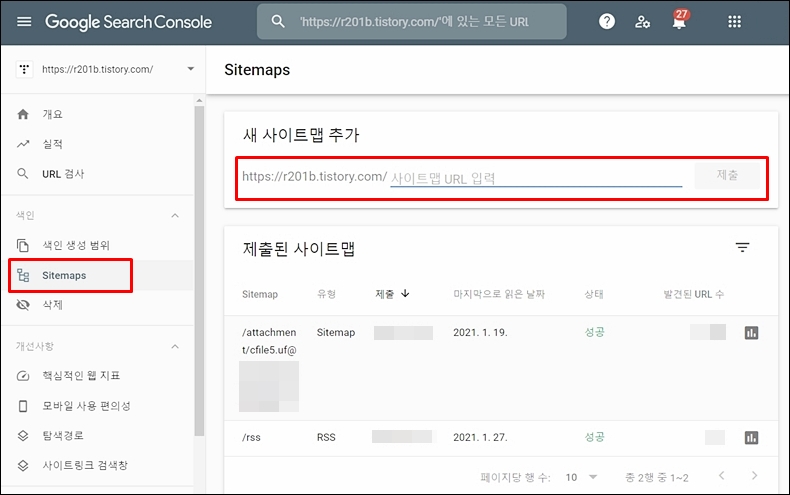
Task: Open users and permissions settings icon
Action: tap(642, 22)
